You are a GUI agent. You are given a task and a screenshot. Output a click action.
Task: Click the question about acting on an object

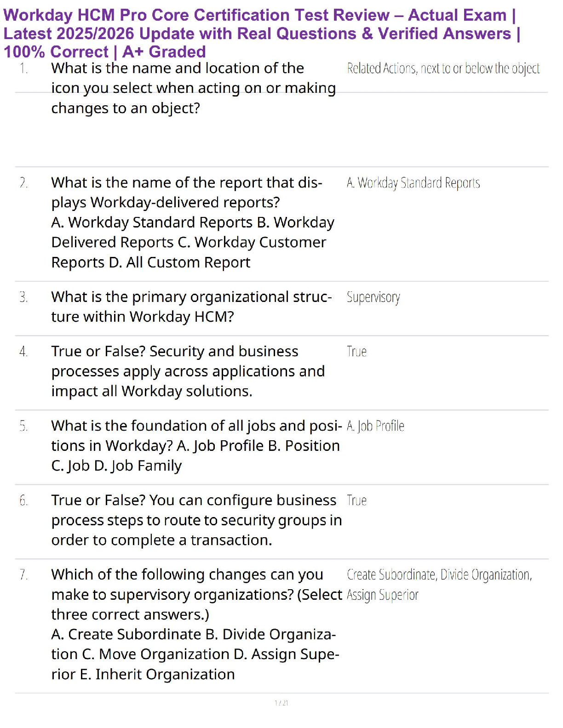tap(193, 88)
